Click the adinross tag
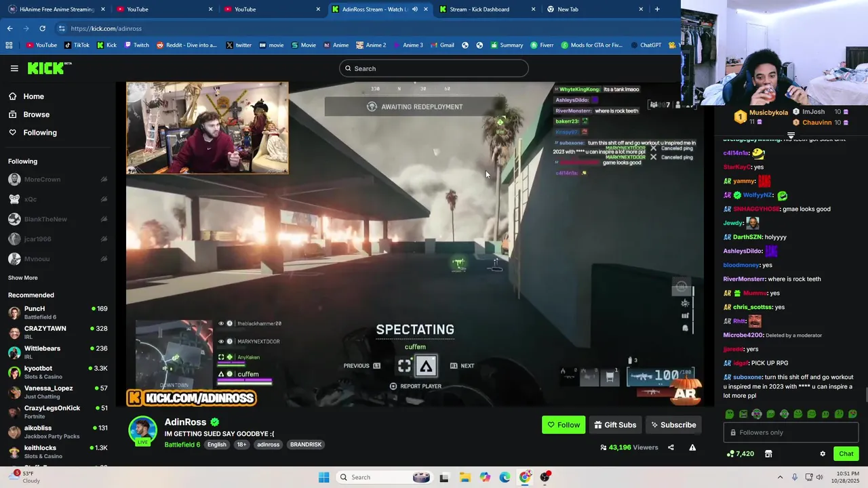The width and height of the screenshot is (868, 488). (x=268, y=445)
